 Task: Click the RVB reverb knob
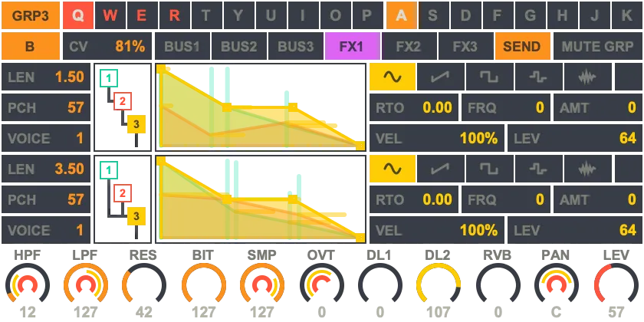tap(498, 284)
